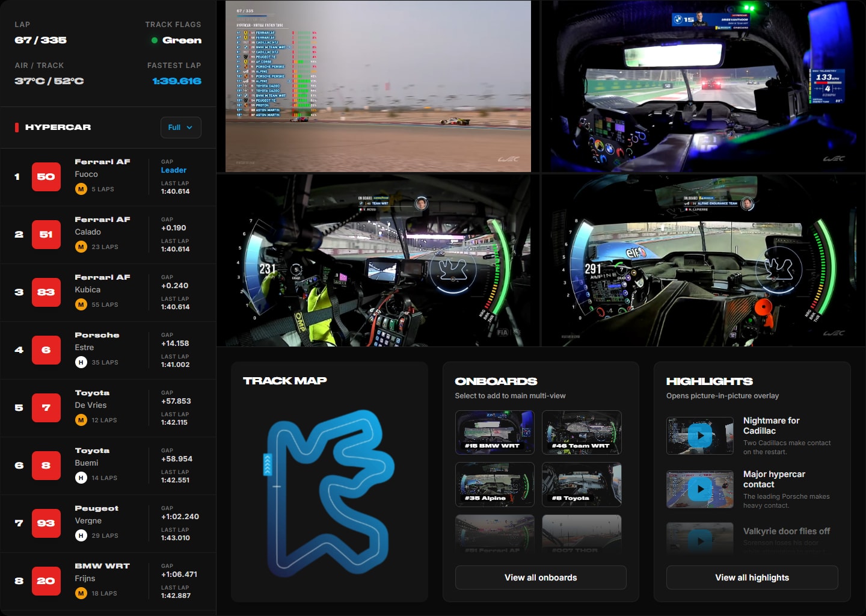Play the "Major hypercar contact" highlight

pos(699,489)
